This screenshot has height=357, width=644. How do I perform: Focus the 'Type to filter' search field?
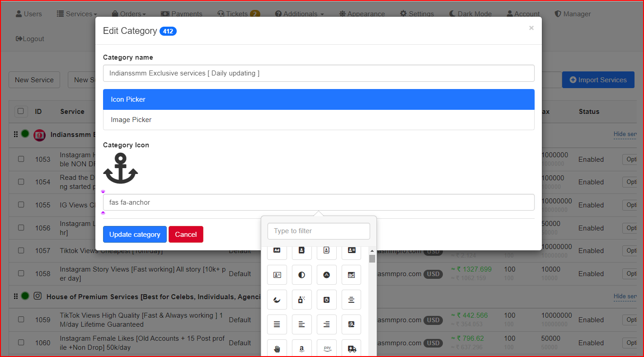tap(319, 231)
